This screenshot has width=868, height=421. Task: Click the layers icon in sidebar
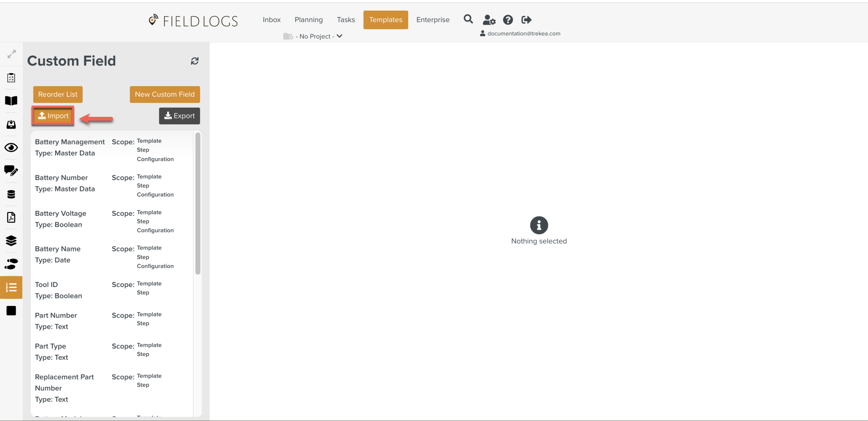(x=11, y=240)
